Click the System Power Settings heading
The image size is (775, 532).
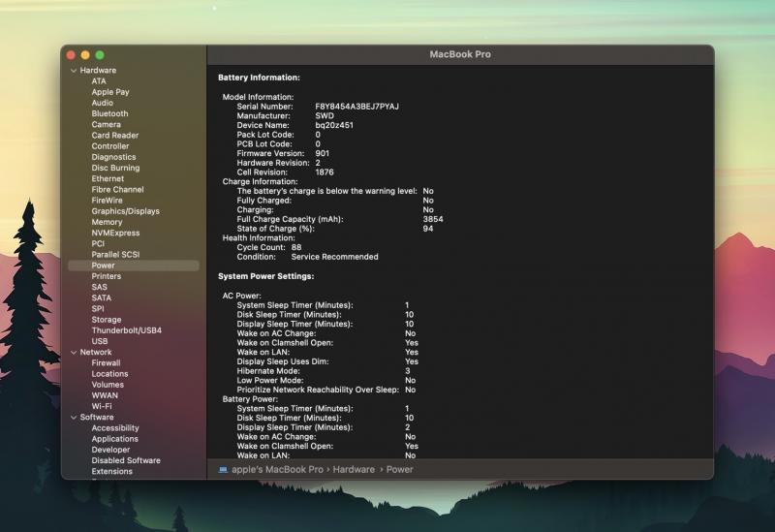[x=265, y=276]
